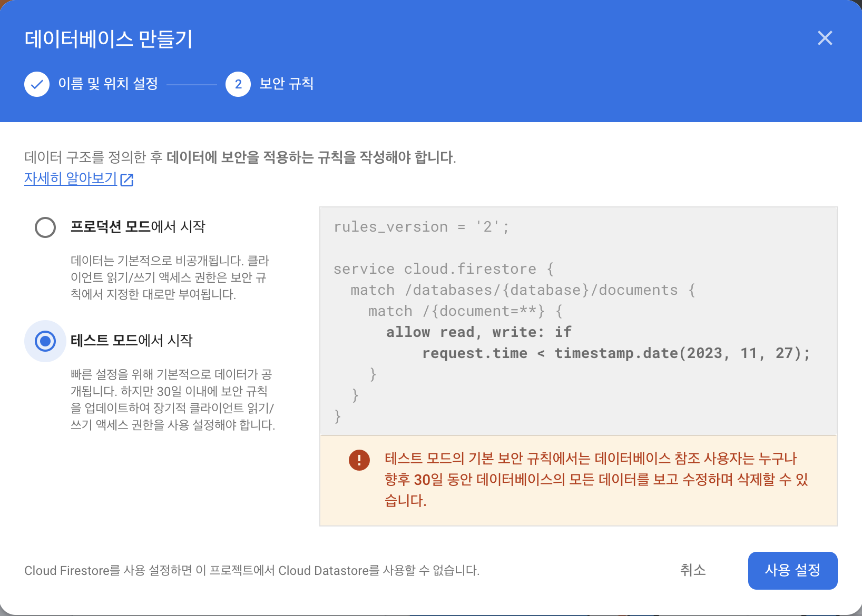Click the 테스트 모드에서 시작 label text
862x616 pixels.
coord(132,340)
